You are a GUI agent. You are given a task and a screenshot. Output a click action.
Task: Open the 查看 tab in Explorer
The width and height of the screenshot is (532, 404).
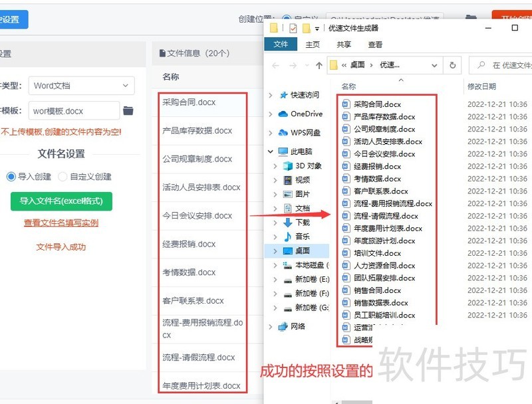pyautogui.click(x=376, y=44)
